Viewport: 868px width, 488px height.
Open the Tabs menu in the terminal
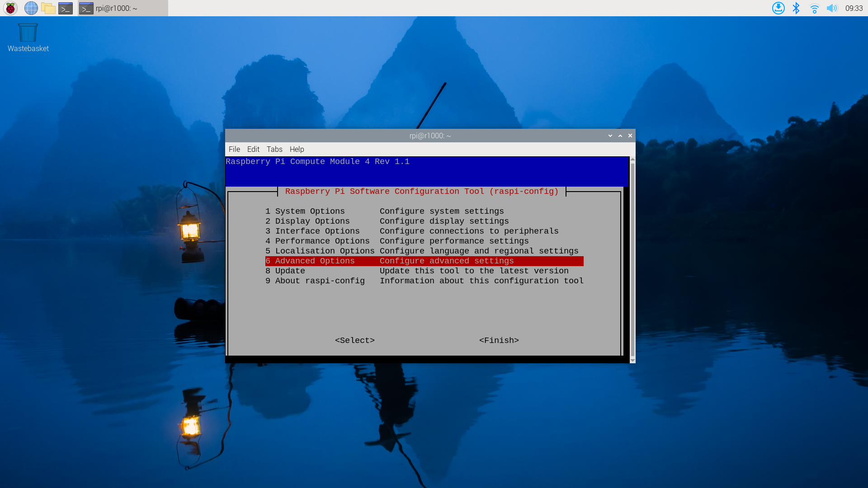(x=274, y=149)
